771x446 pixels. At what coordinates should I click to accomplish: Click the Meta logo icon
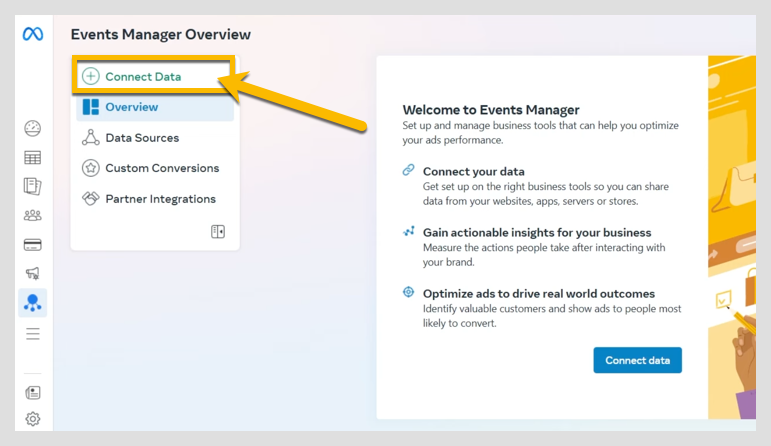tap(33, 34)
